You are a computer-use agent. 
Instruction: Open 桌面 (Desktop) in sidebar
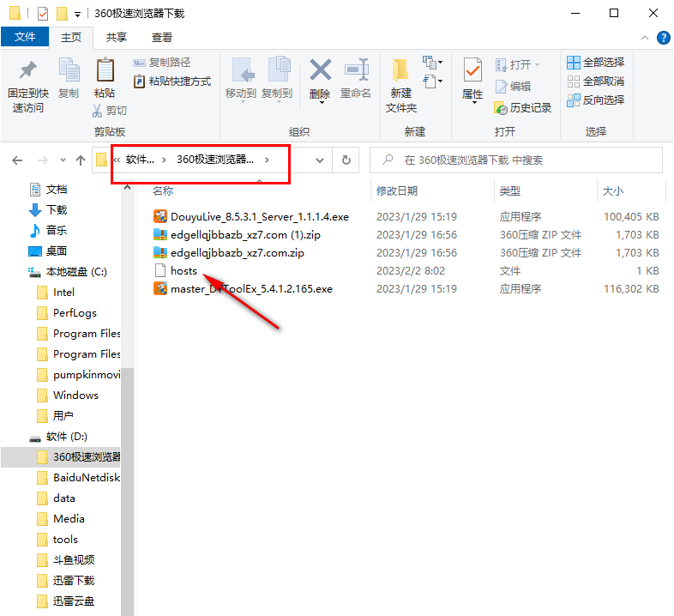tap(57, 251)
